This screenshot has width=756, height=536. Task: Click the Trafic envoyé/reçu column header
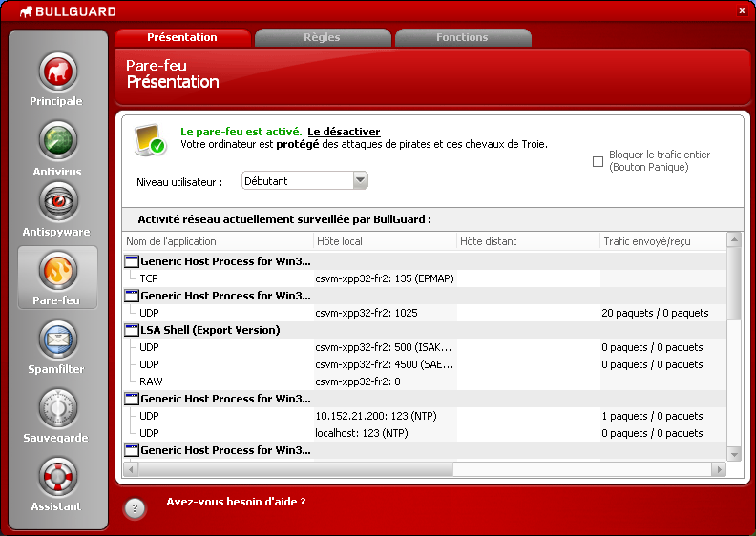(663, 241)
